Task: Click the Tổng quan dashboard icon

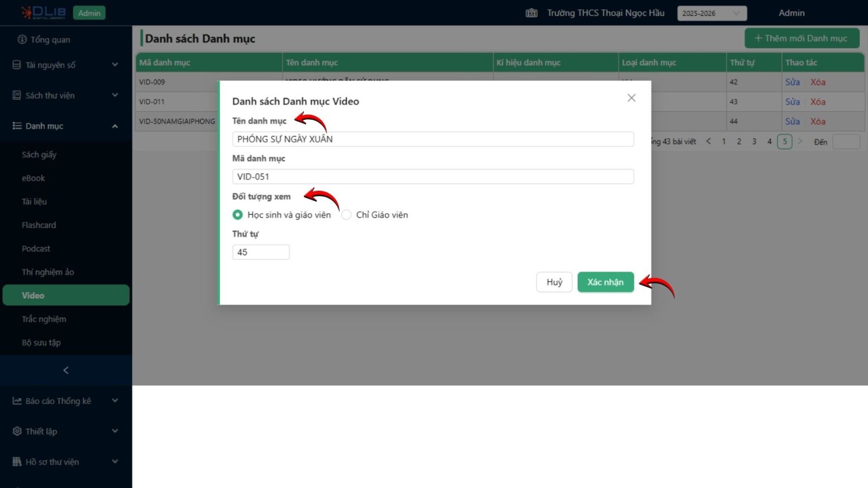Action: tap(22, 40)
